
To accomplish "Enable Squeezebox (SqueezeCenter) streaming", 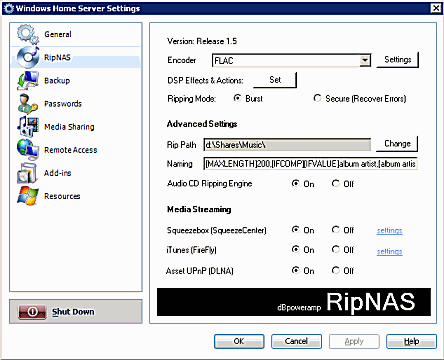I will tap(295, 230).
